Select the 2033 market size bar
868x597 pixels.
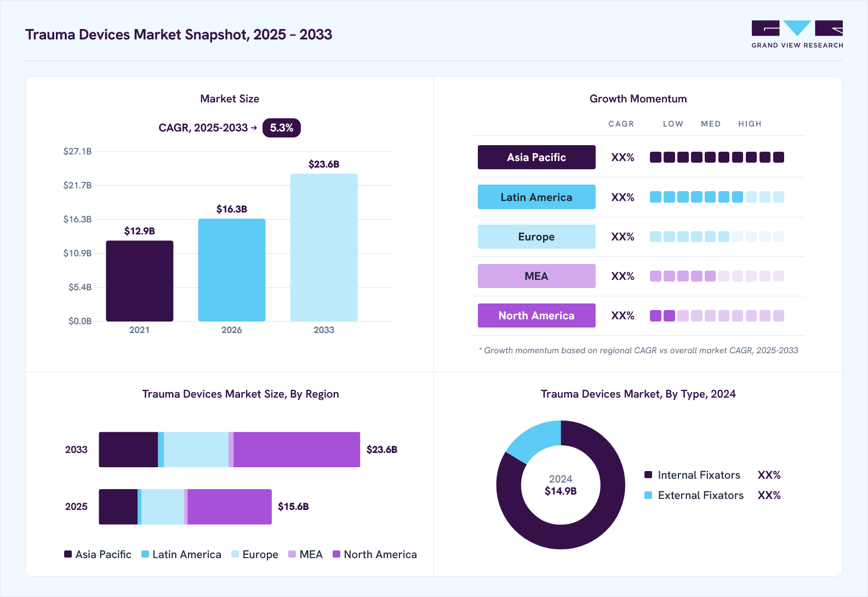(324, 248)
